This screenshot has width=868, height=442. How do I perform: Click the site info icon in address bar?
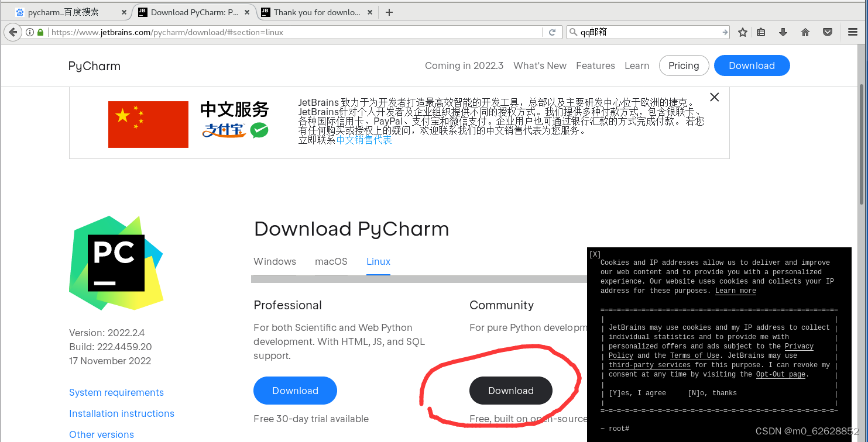[x=30, y=33]
